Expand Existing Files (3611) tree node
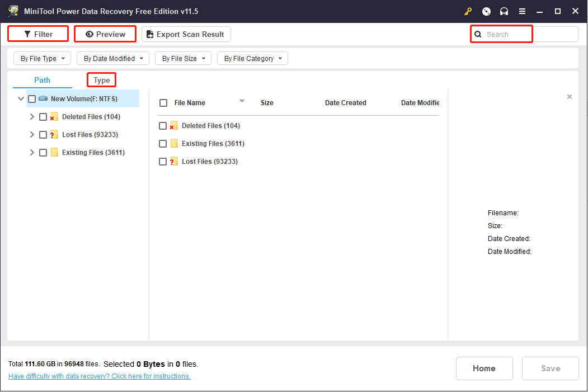The width and height of the screenshot is (588, 392). tap(32, 152)
